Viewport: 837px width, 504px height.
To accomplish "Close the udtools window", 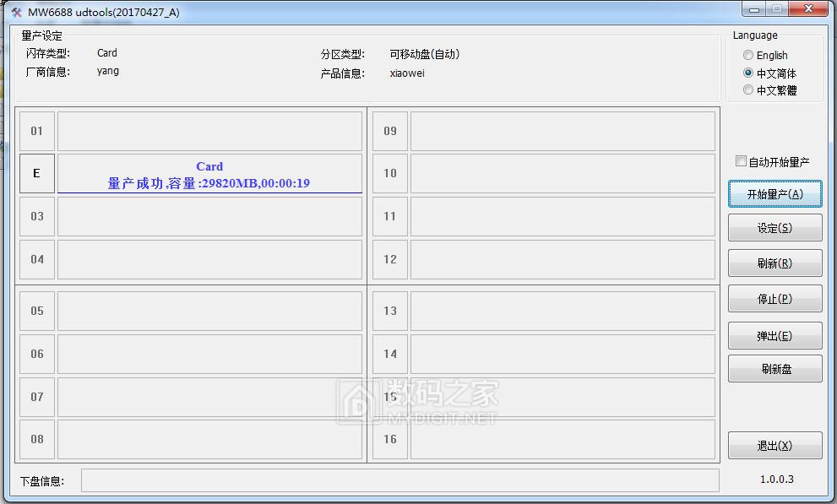I will tap(808, 9).
